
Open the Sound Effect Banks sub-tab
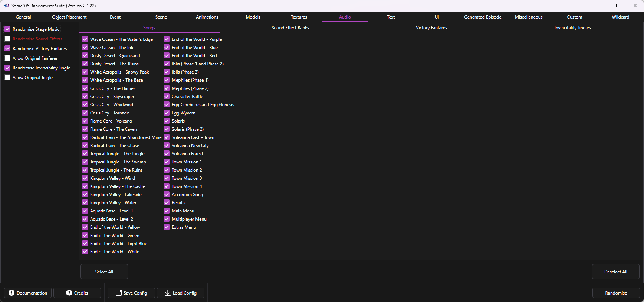[x=290, y=28]
